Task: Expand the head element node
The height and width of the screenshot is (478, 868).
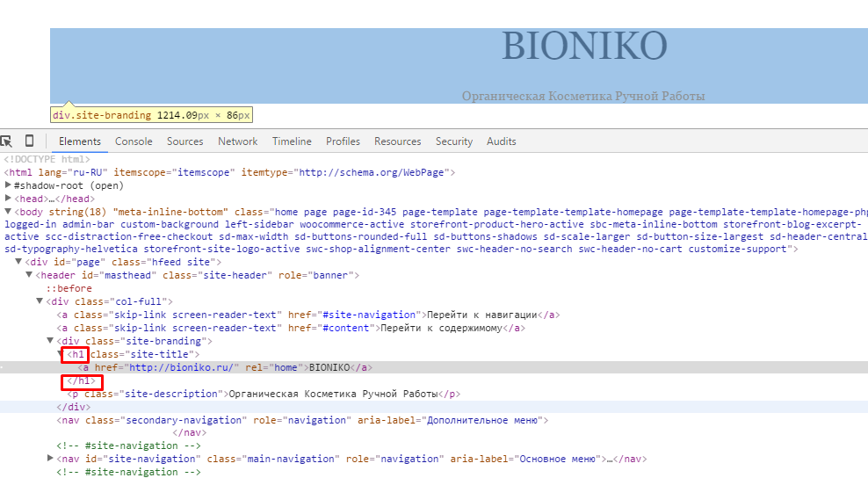Action: 8,199
